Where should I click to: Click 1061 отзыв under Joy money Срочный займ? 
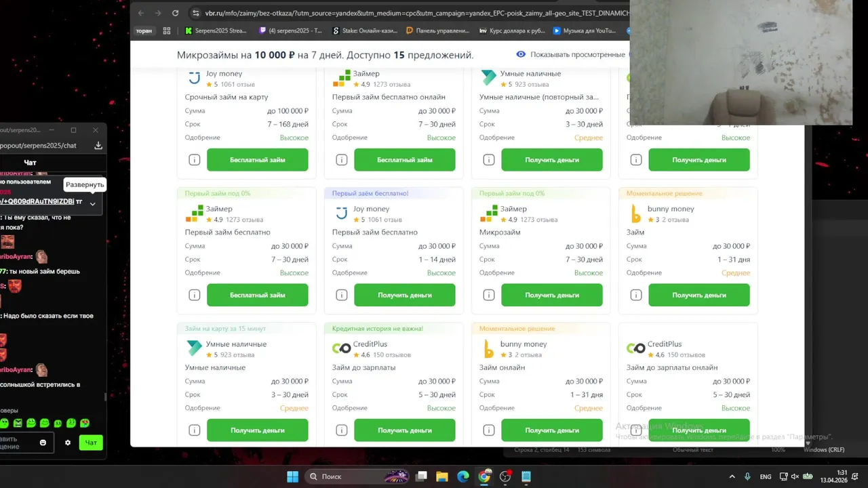tap(237, 85)
